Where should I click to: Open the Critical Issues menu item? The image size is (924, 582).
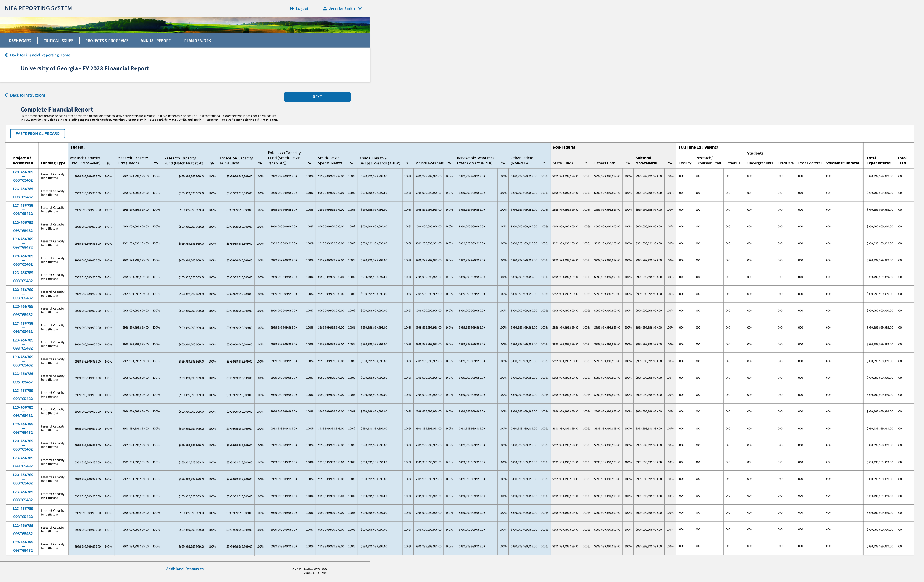58,41
